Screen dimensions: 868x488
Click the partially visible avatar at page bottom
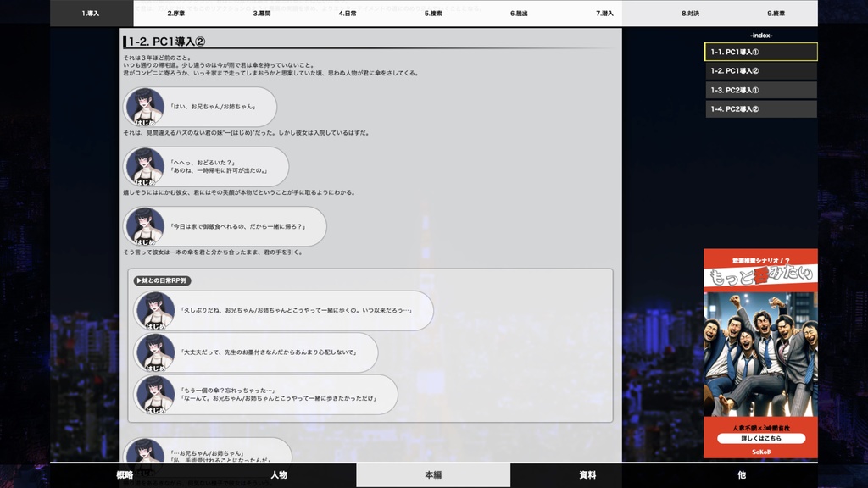[x=146, y=449]
